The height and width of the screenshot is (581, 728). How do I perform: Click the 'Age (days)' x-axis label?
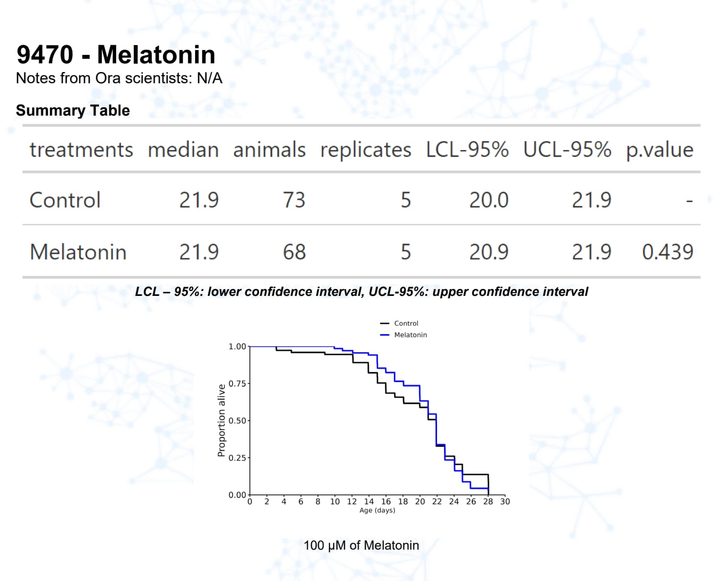tap(377, 510)
